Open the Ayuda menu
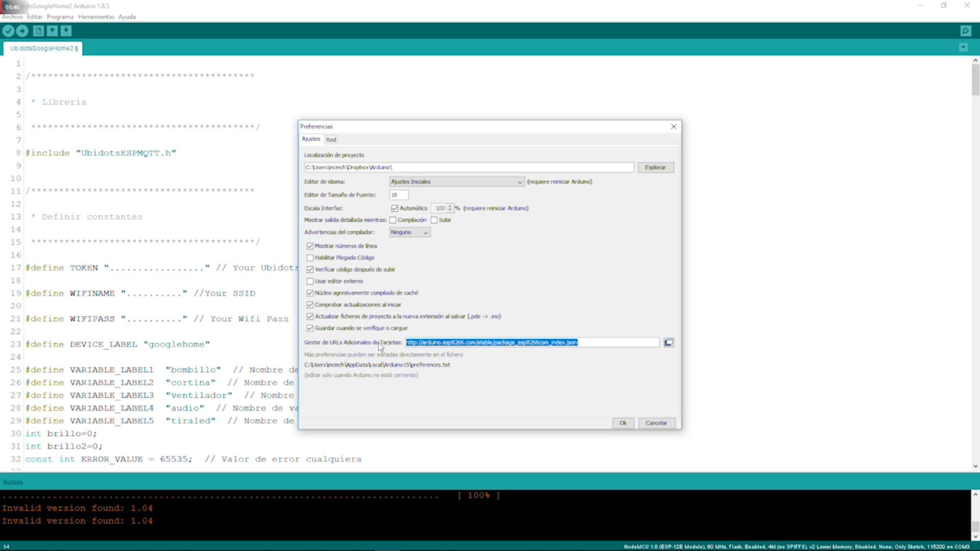980x551 pixels. coord(127,17)
